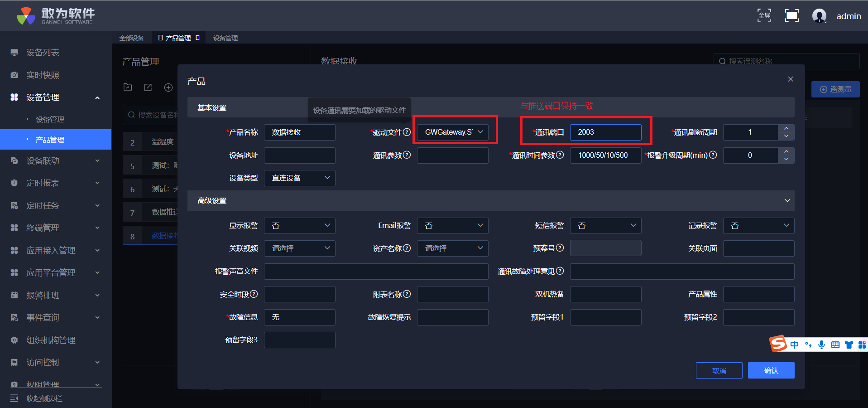Viewport: 868px width, 408px height.
Task: Open the 显示报警 dropdown
Action: pos(300,226)
